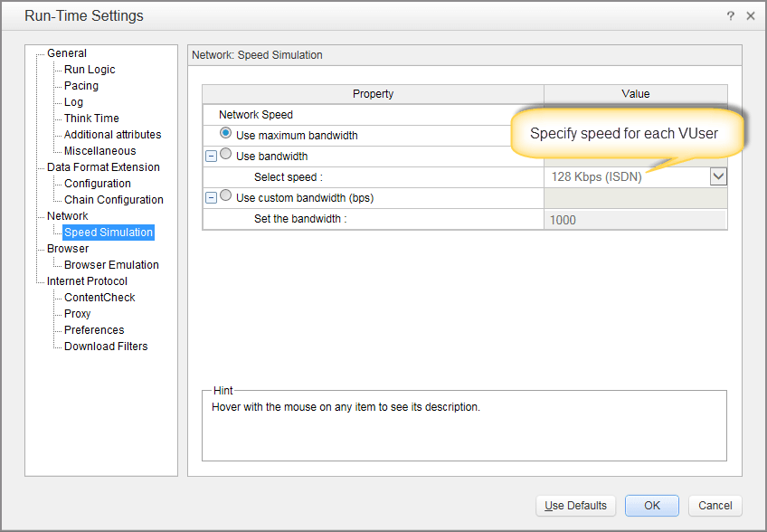Select Proxy under Internet Protocol
The height and width of the screenshot is (532, 767).
tap(78, 314)
